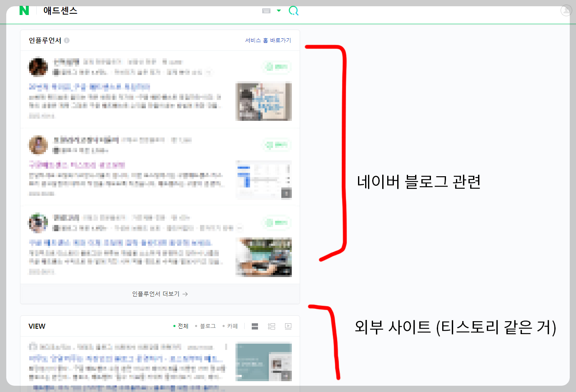Viewport: 576px width, 392px height.
Task: Expand the search history dropdown arrow
Action: (x=279, y=11)
